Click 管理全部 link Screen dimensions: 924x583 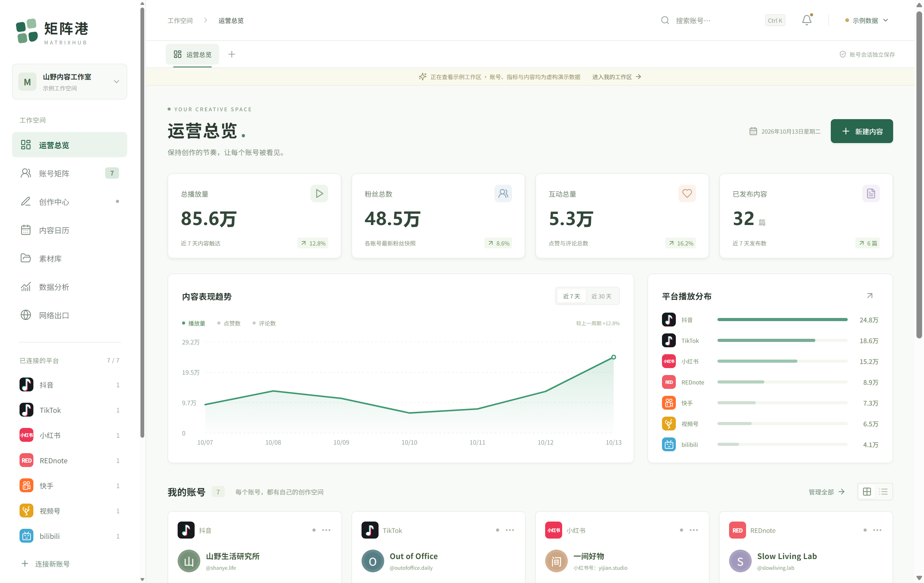(826, 492)
